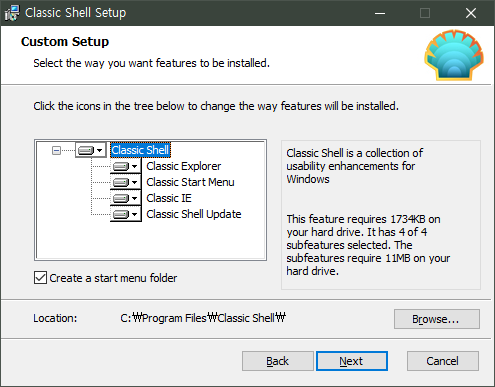Select Classic Shell Update in the feature tree
Screen dimensions: 495x387
tap(194, 214)
